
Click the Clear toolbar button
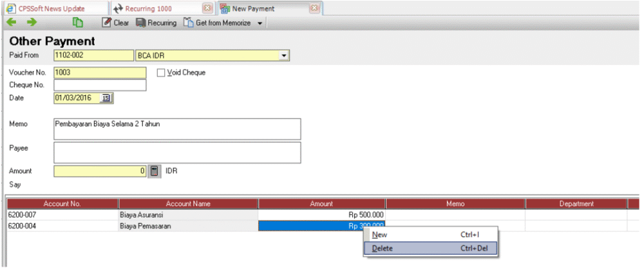(x=115, y=23)
